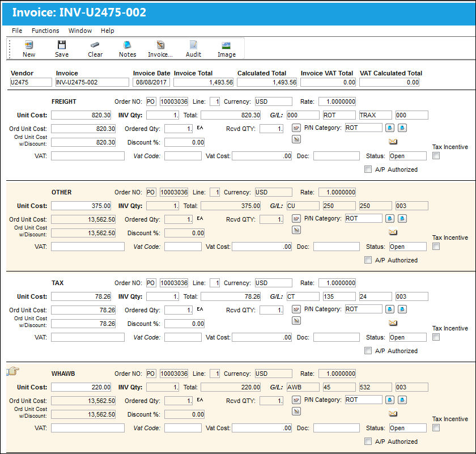Image resolution: width=476 pixels, height=454 pixels.
Task: Click the envelope icon in TAX section
Action: coord(393,323)
